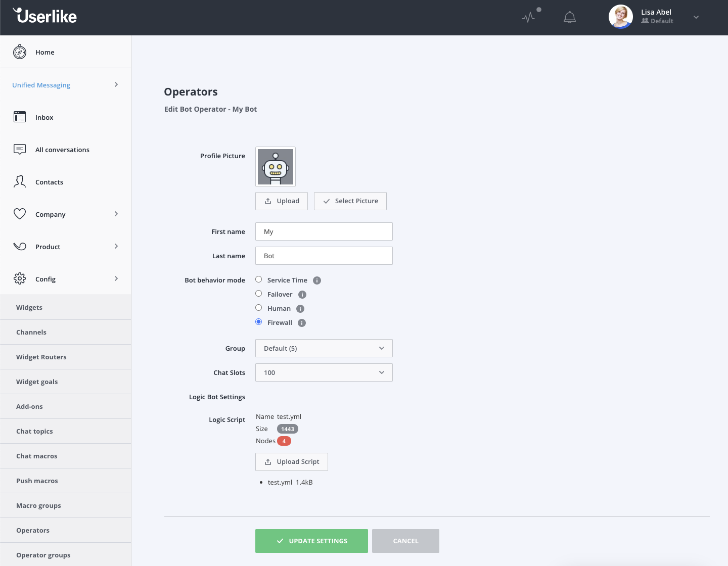This screenshot has height=566, width=728.
Task: Click the First name input field
Action: [x=324, y=231]
